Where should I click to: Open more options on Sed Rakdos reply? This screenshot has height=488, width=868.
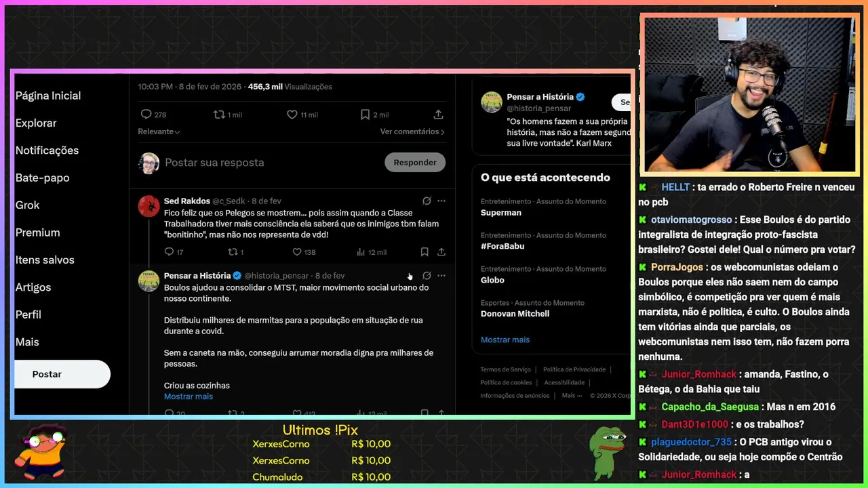441,201
